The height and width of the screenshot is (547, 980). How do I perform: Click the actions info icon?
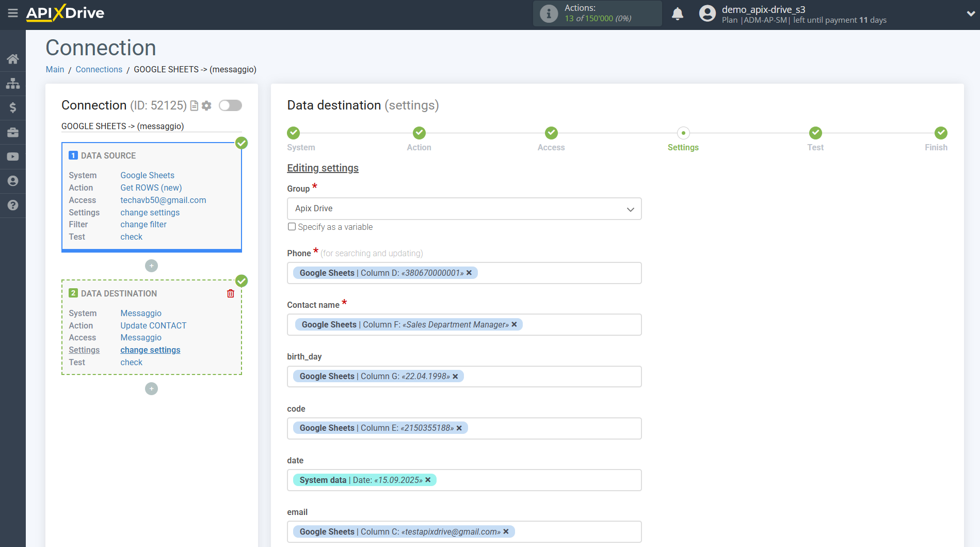549,13
